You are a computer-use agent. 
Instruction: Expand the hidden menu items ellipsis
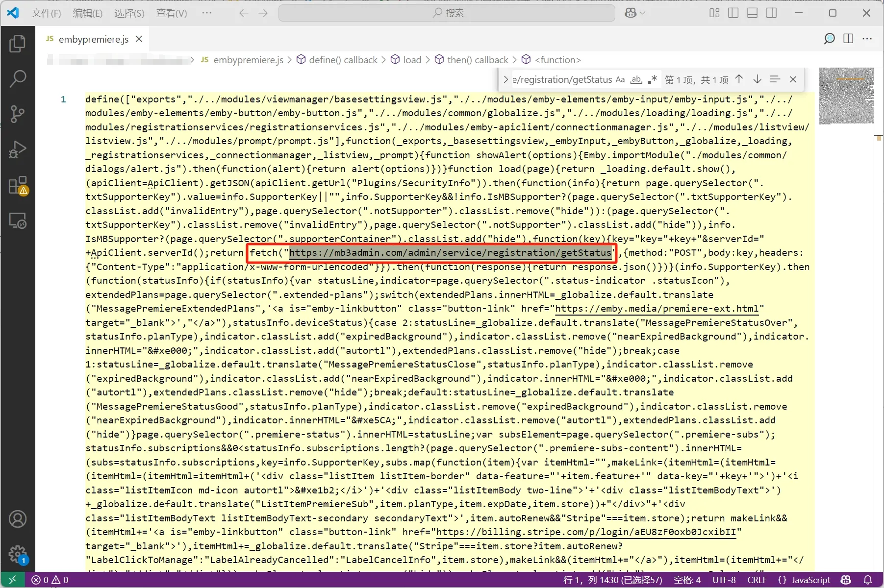[207, 13]
